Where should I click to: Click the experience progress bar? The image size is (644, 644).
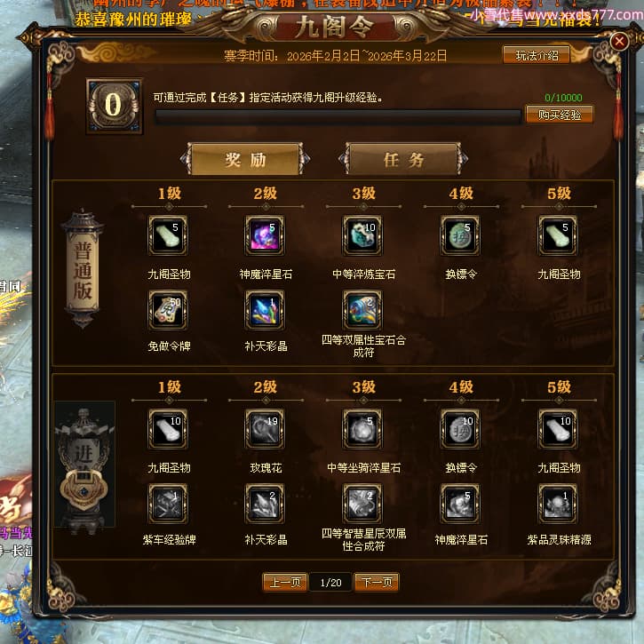tap(338, 117)
